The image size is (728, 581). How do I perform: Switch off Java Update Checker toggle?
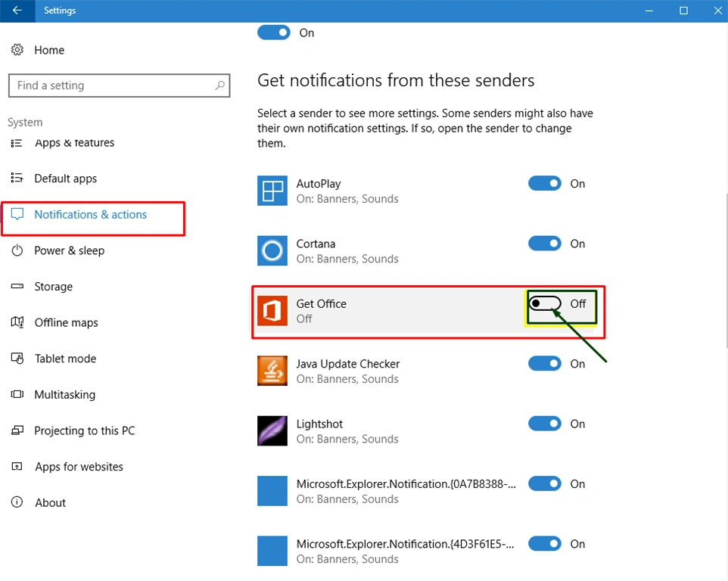click(545, 363)
